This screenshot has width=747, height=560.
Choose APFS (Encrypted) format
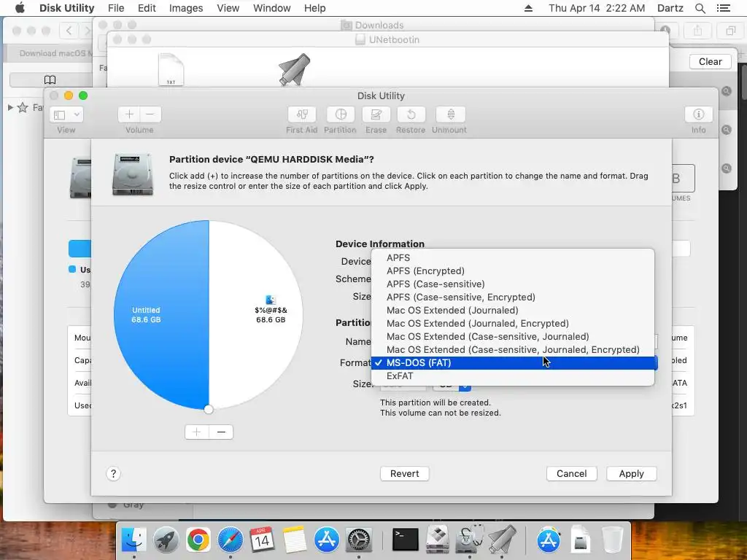(x=513, y=271)
